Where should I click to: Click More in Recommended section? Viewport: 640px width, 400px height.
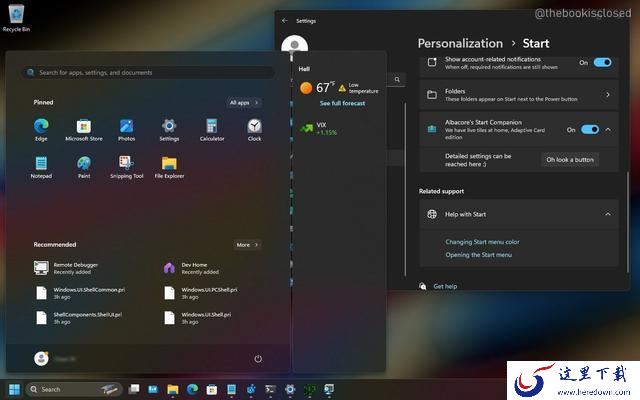pyautogui.click(x=247, y=245)
